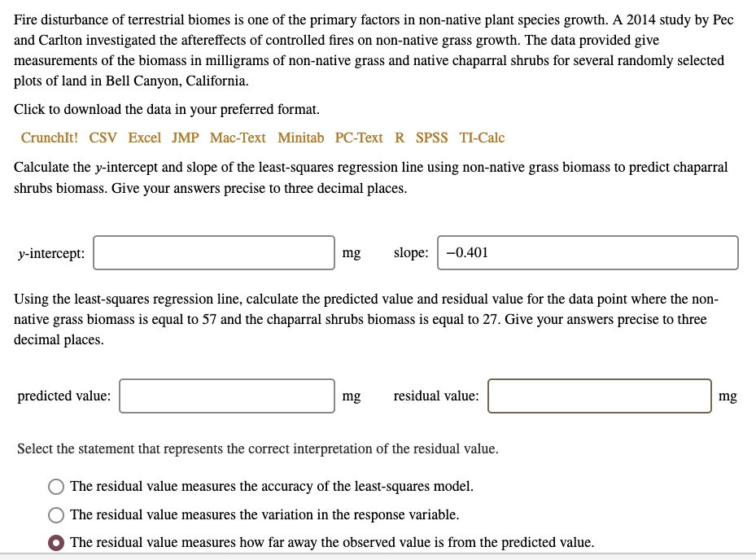Viewport: 756px width, 560px height.
Task: Download the data in SPSS format
Action: click(431, 138)
